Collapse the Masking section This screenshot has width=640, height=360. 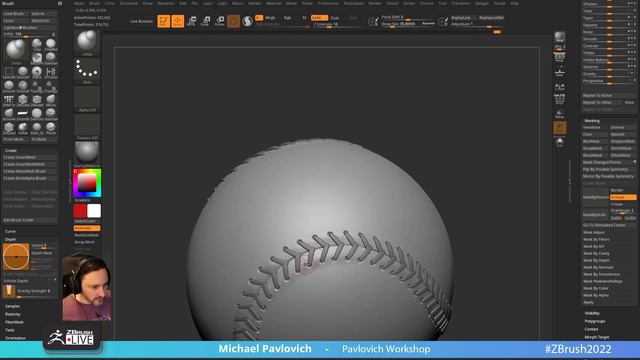(x=592, y=121)
